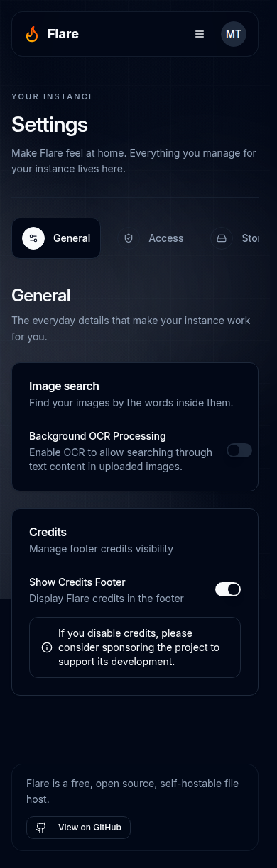Open the MT user avatar menu
The image size is (277, 868).
click(234, 34)
